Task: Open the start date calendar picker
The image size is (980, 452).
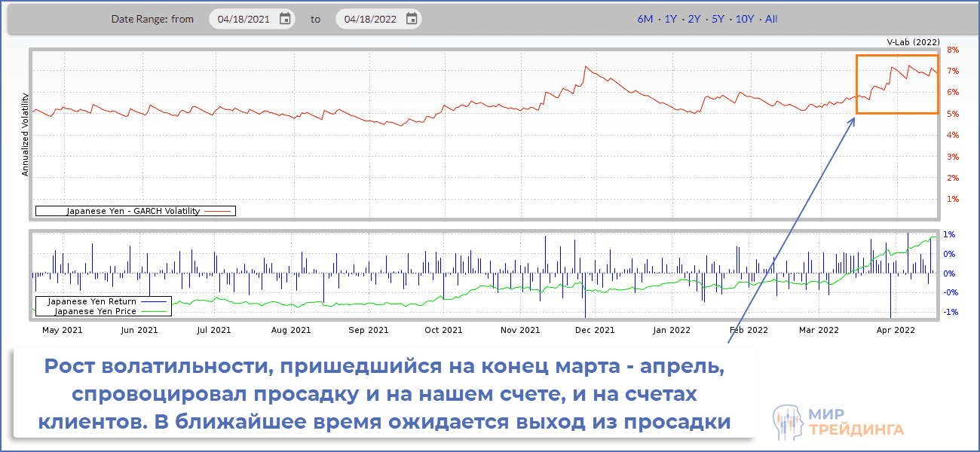Action: (x=285, y=19)
